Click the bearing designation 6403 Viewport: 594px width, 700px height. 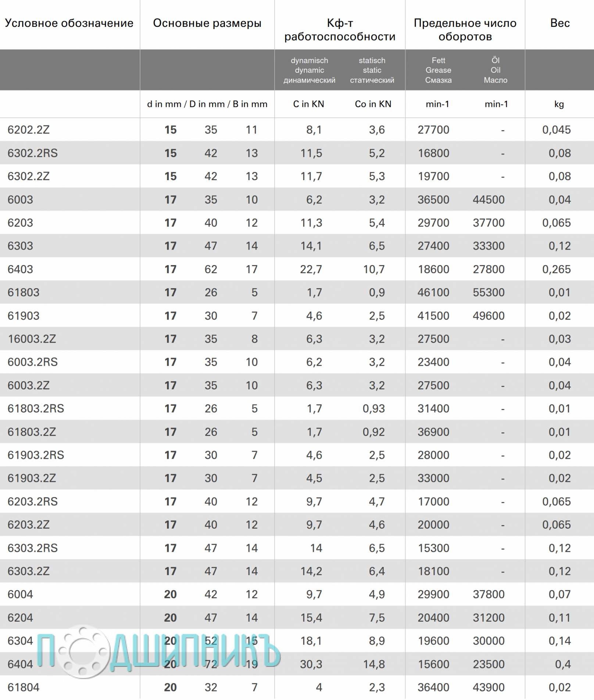pos(20,269)
